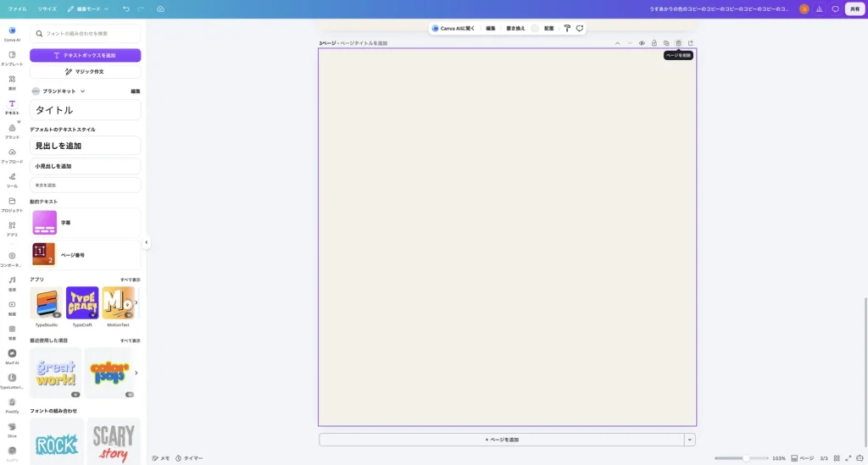Expand the 編集モード dropdown

[88, 8]
